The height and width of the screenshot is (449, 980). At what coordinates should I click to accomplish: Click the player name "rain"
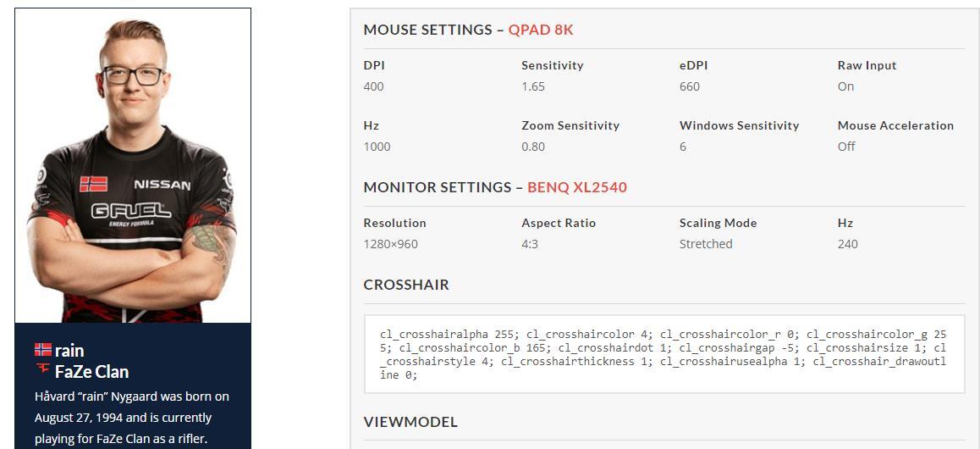pos(69,351)
